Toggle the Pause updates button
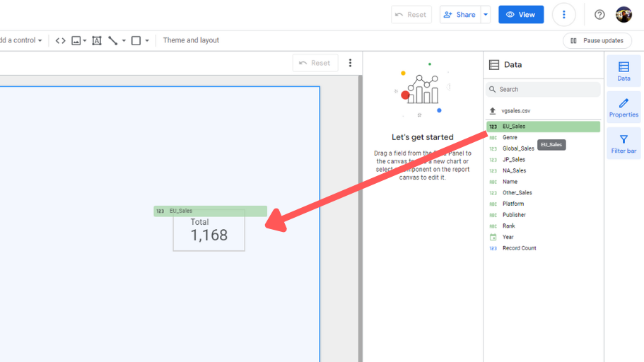Image resolution: width=644 pixels, height=362 pixels. click(x=597, y=41)
